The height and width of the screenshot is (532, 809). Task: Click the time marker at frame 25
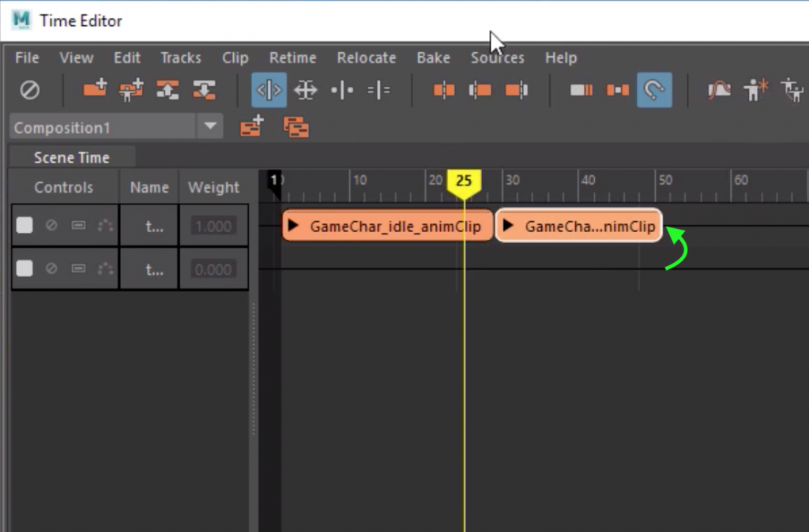click(x=465, y=182)
